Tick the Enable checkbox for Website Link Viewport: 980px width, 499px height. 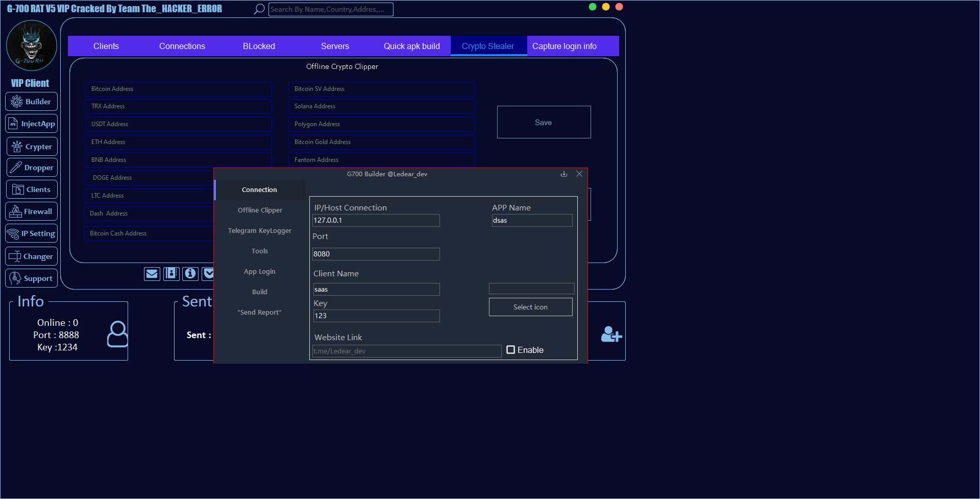pyautogui.click(x=510, y=350)
